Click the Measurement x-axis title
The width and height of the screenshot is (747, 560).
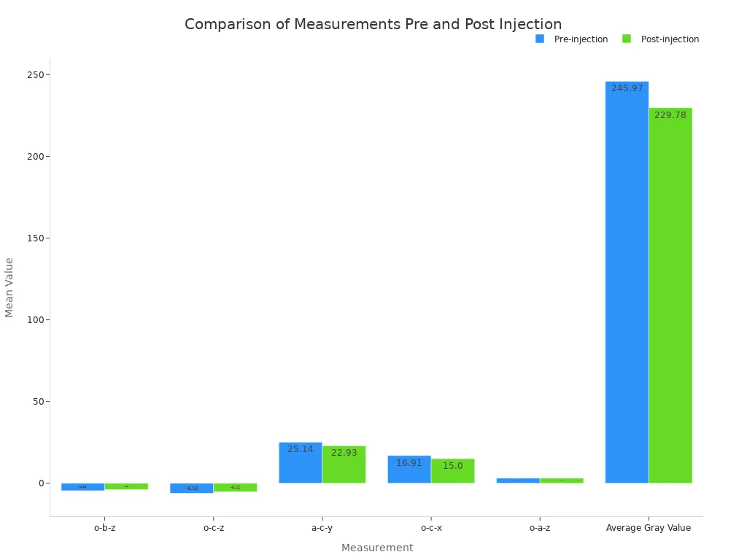tap(377, 548)
